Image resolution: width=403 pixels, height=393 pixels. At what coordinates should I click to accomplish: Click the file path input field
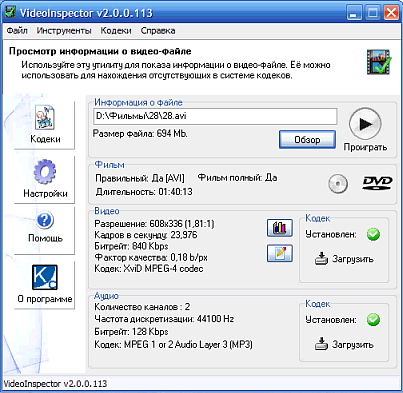tap(215, 116)
